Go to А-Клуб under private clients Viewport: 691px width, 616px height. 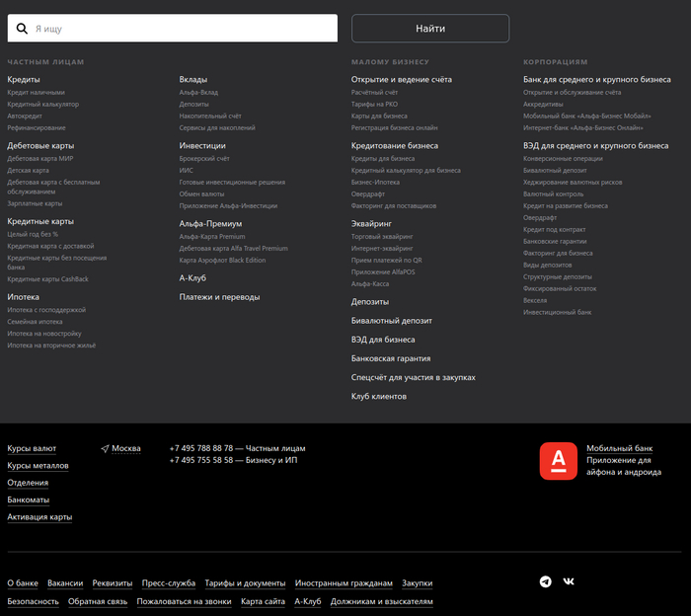tap(192, 278)
